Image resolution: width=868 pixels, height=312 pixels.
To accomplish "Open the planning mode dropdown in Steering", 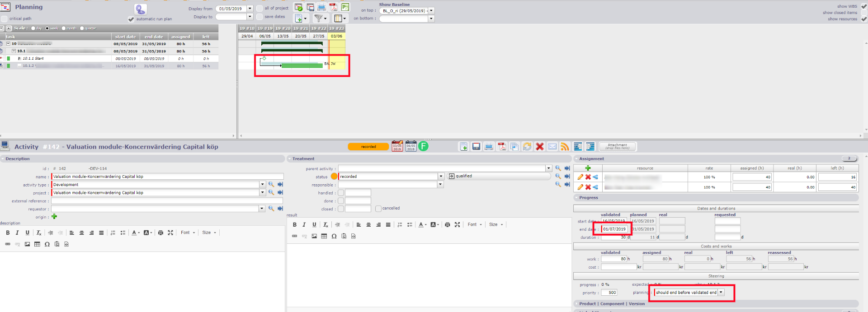I will (721, 293).
